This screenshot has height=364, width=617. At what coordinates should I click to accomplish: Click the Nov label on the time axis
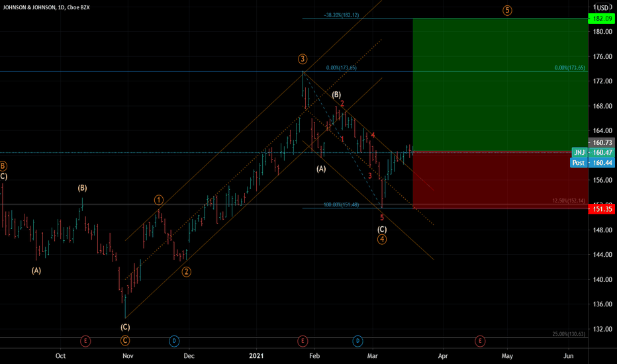pyautogui.click(x=128, y=356)
